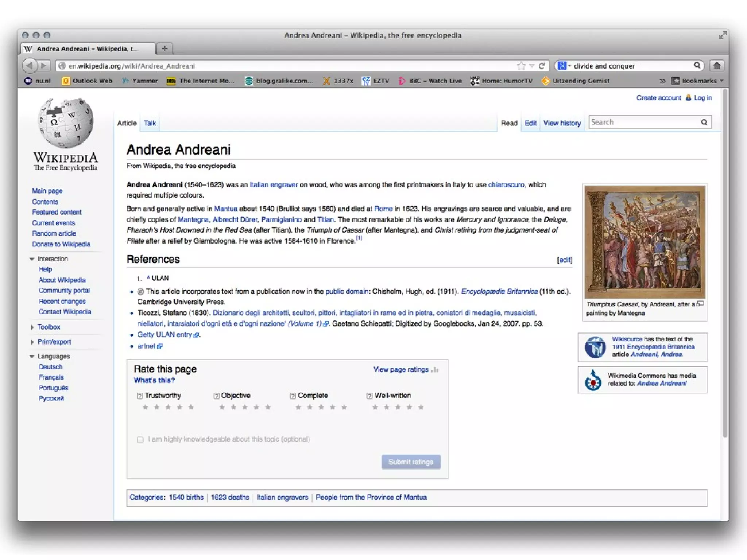Expand the Toolbox sidebar section
Image resolution: width=747 pixels, height=560 pixels.
[49, 327]
